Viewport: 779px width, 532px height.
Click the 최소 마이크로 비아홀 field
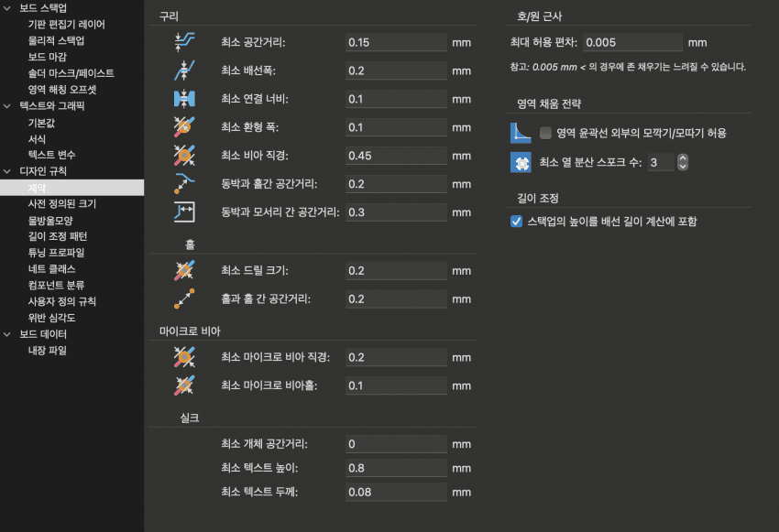coord(396,385)
